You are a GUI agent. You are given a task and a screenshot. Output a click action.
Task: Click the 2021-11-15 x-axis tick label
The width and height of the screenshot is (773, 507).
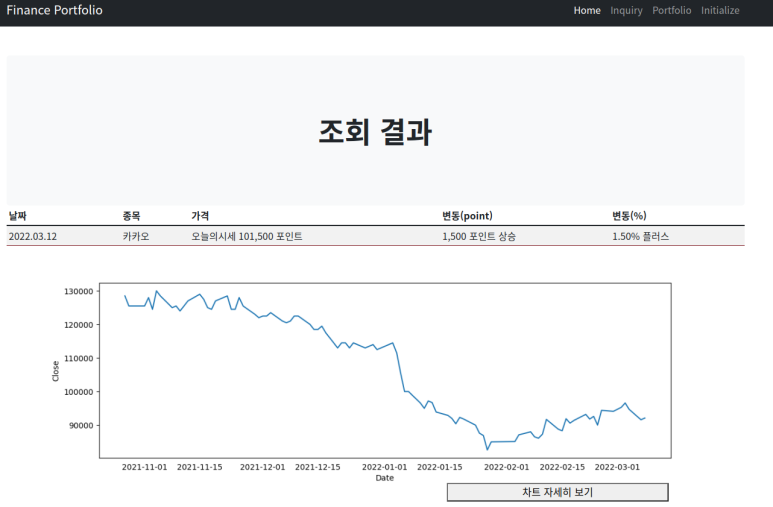pyautogui.click(x=200, y=467)
